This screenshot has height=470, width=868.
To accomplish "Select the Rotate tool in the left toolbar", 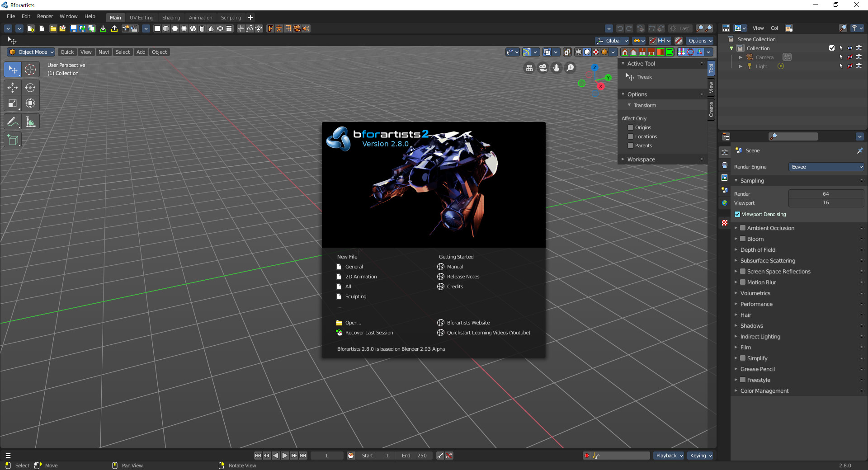I will (30, 88).
